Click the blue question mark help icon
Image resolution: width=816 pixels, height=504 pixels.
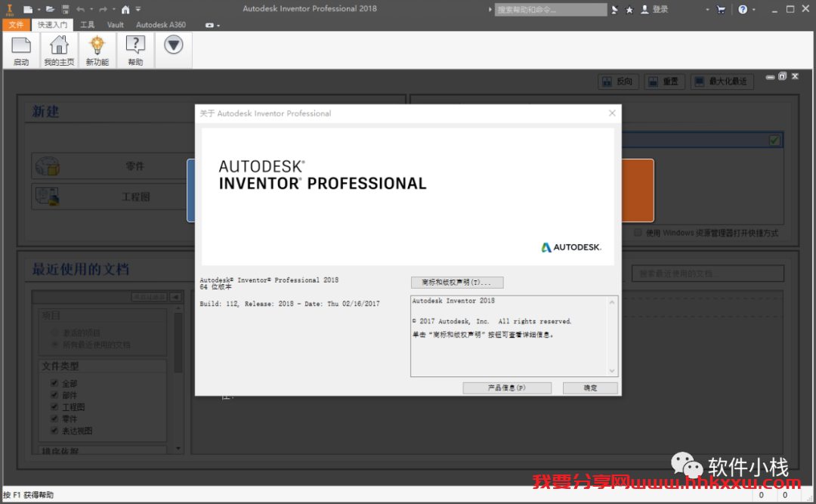(743, 9)
